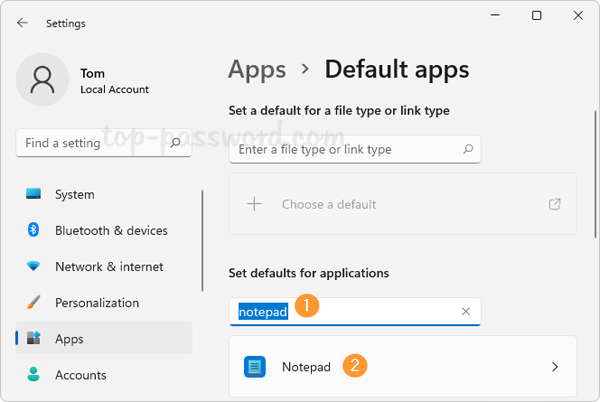Click the external link icon in default box

click(555, 204)
